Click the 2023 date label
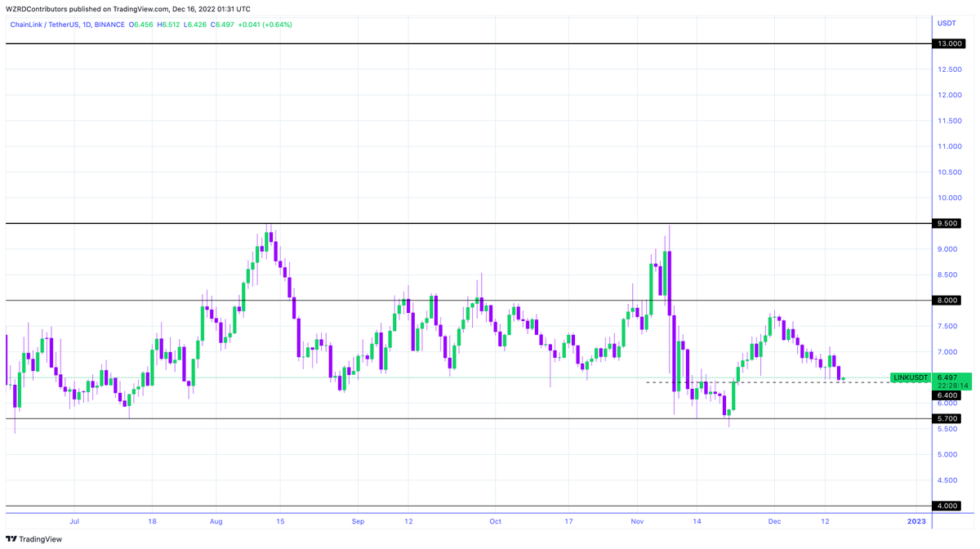 (916, 520)
